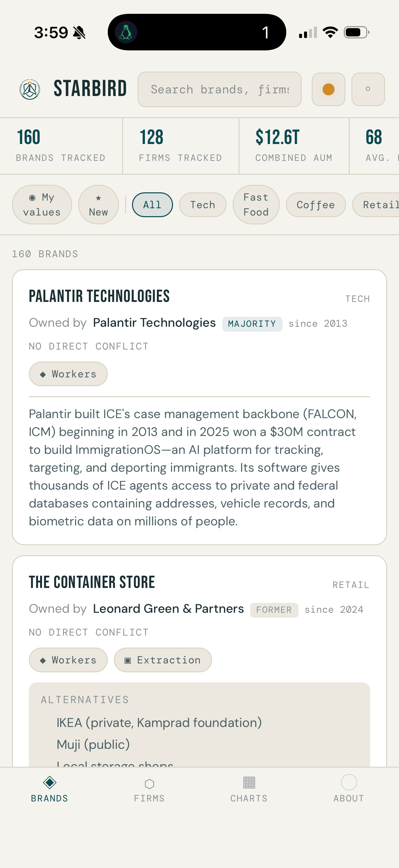Filter brands by Coffee category
Screen dimensions: 399x868
coord(316,205)
